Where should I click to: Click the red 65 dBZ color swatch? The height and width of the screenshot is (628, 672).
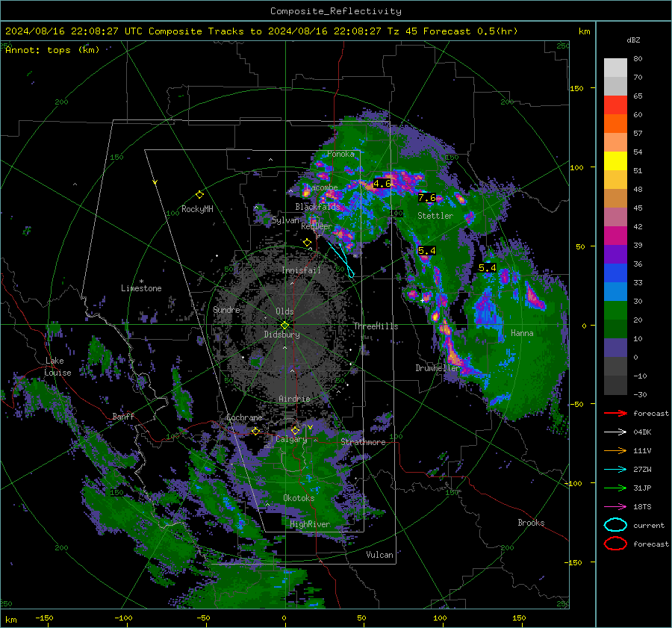coord(615,105)
